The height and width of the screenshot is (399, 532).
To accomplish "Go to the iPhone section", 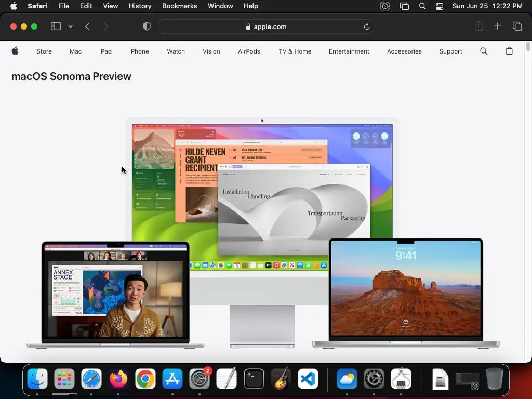I will (x=139, y=51).
